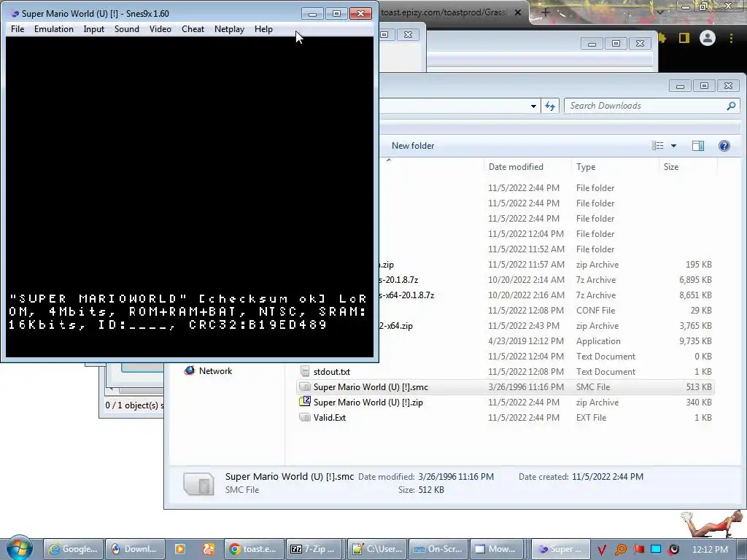Click the blue monitor tray icon
This screenshot has width=747, height=560.
[x=656, y=550]
